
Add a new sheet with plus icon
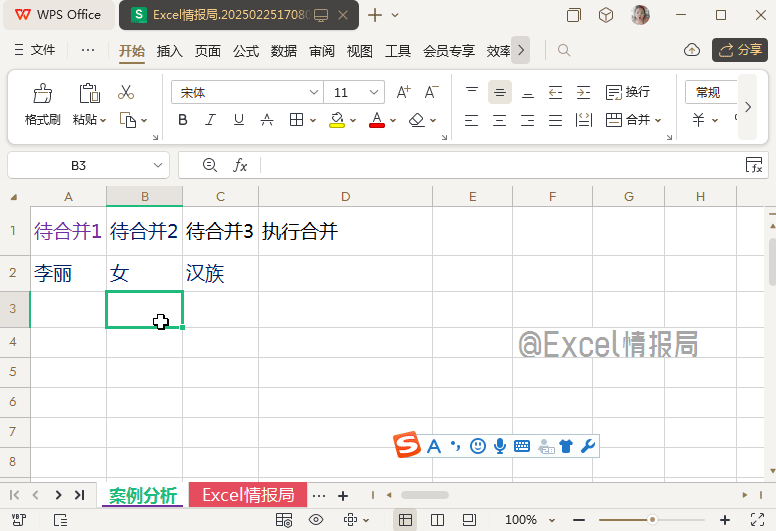(x=342, y=495)
